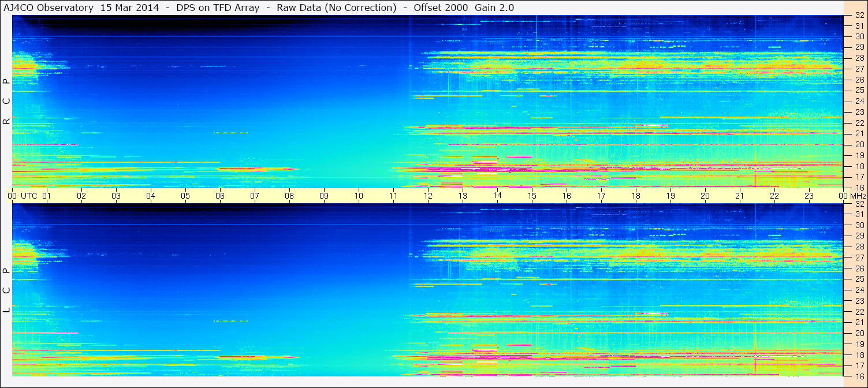Click 27 MHz label on upper RCP scale

(x=859, y=69)
